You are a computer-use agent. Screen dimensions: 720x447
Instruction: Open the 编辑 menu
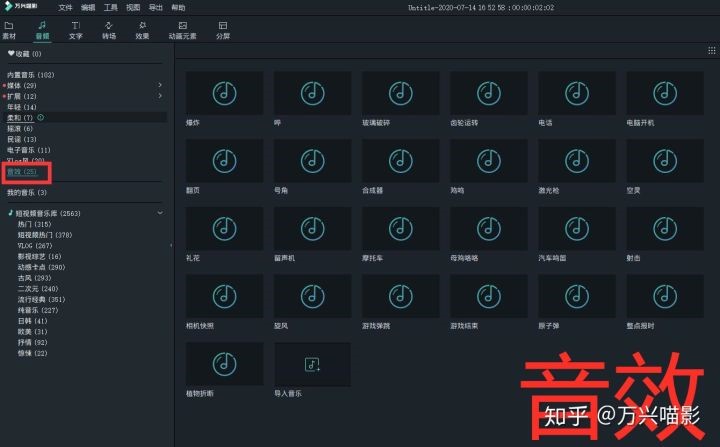88,8
